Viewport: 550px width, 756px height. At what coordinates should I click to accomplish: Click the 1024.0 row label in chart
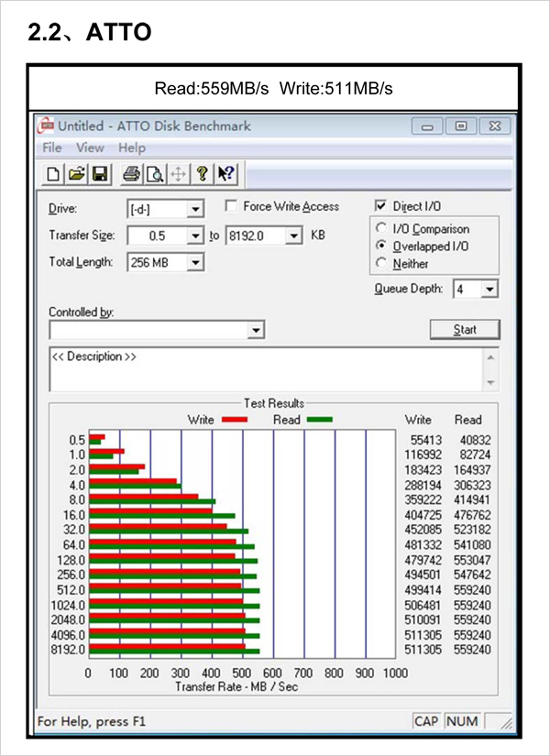pyautogui.click(x=68, y=605)
